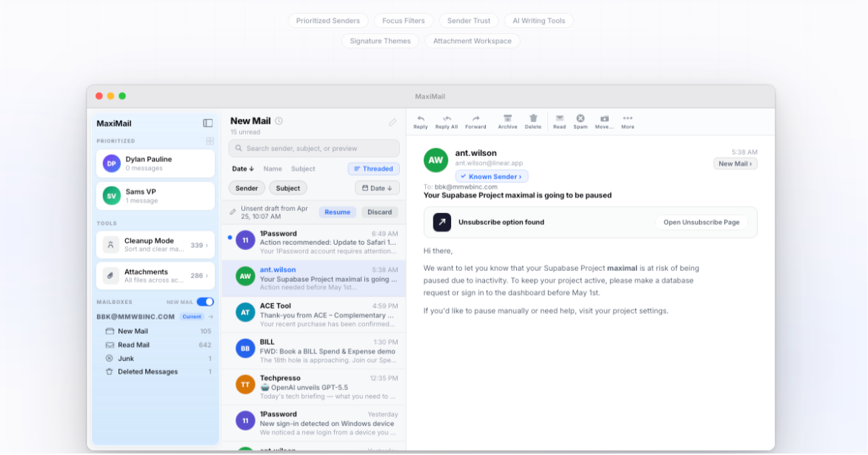The width and height of the screenshot is (868, 455).
Task: Expand Cleanup Mode 339 chevron
Action: click(207, 246)
